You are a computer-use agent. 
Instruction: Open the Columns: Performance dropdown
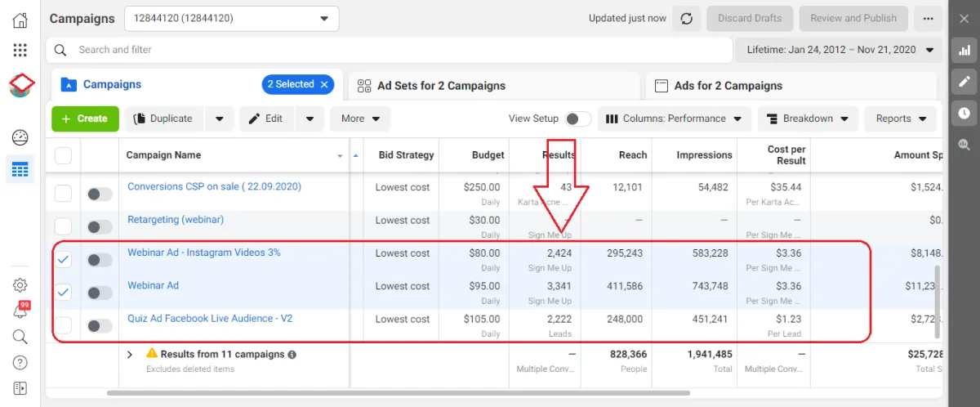pos(675,119)
